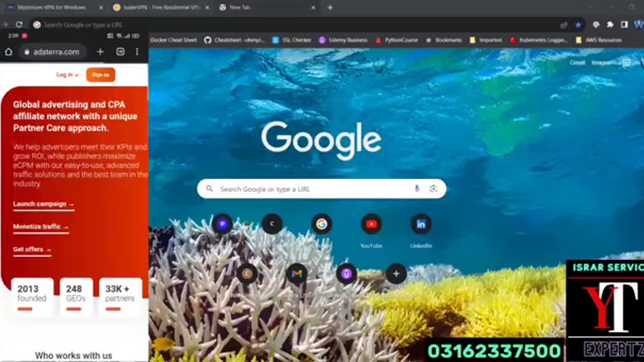Open the Cheatsheet ohmyz GitHub bookmark

pyautogui.click(x=234, y=40)
